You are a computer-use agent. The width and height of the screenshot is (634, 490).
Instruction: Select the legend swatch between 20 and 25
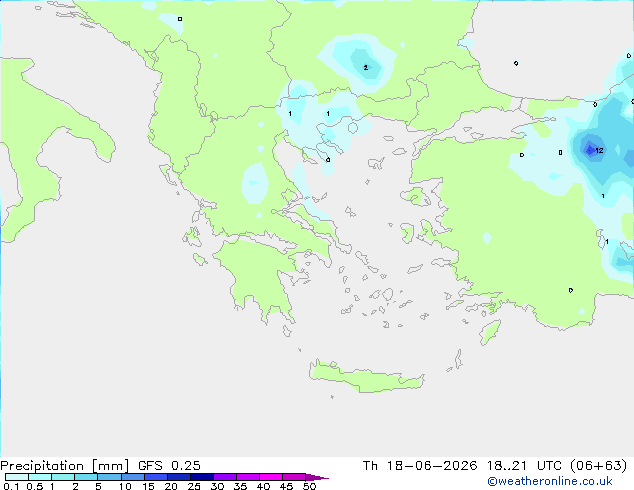click(179, 477)
